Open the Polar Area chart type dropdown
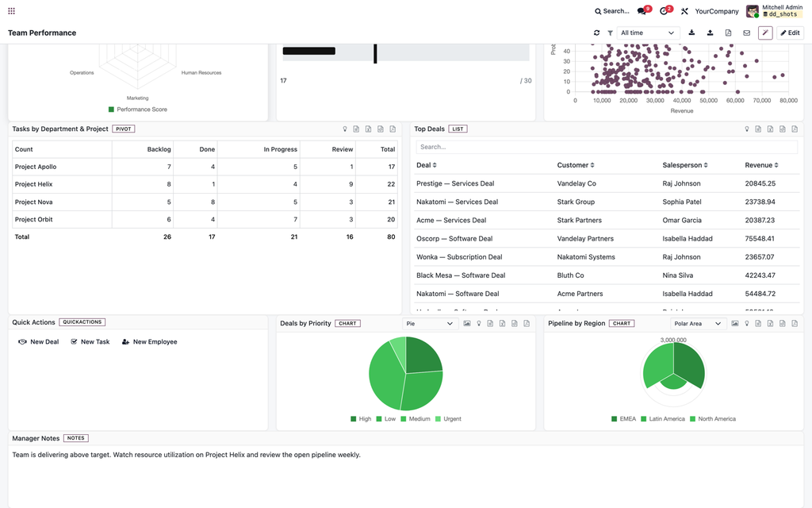Screen dimensions: 812x508 pyautogui.click(x=698, y=324)
